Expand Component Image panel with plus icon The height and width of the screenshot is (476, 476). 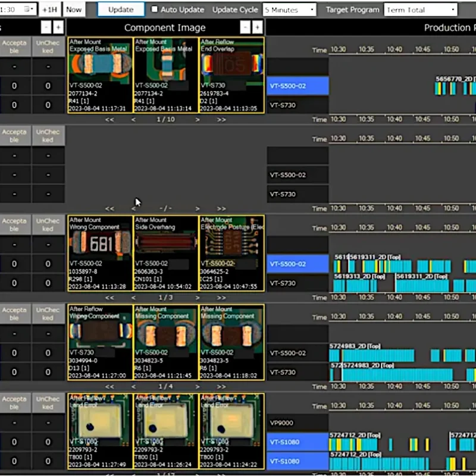257,27
